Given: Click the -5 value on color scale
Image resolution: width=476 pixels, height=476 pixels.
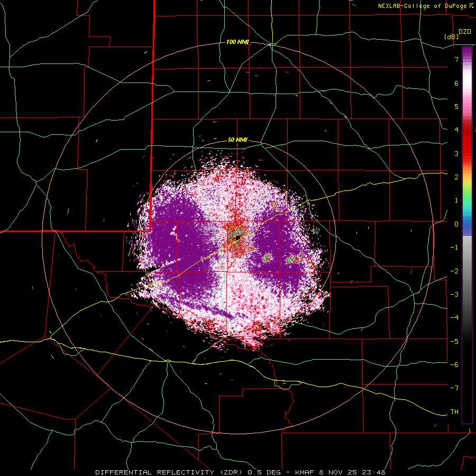Looking at the screenshot, I should pyautogui.click(x=454, y=341).
